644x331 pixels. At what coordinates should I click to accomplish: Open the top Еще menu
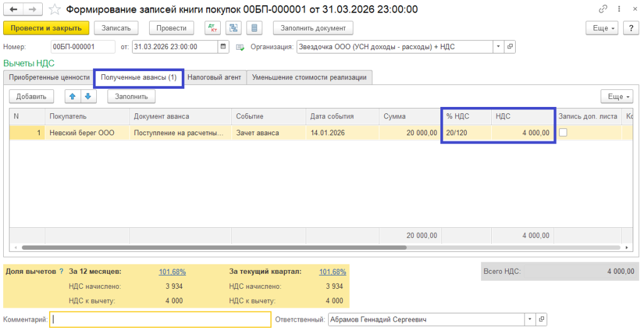tap(602, 28)
